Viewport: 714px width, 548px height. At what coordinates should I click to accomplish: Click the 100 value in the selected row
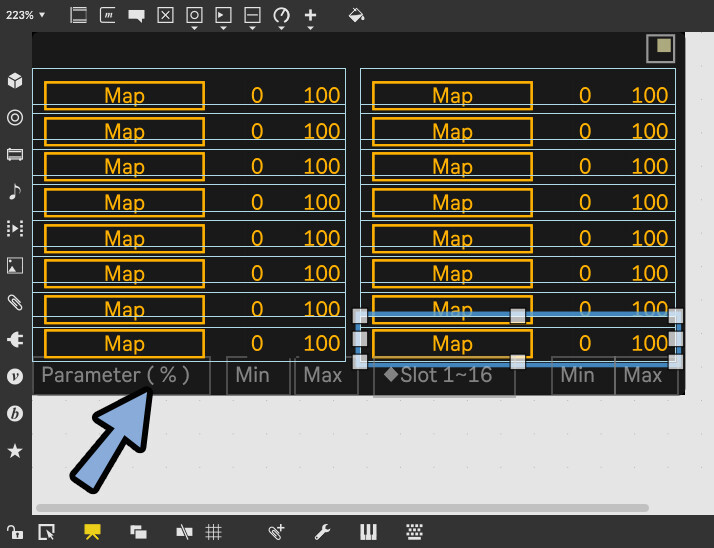[x=650, y=343]
